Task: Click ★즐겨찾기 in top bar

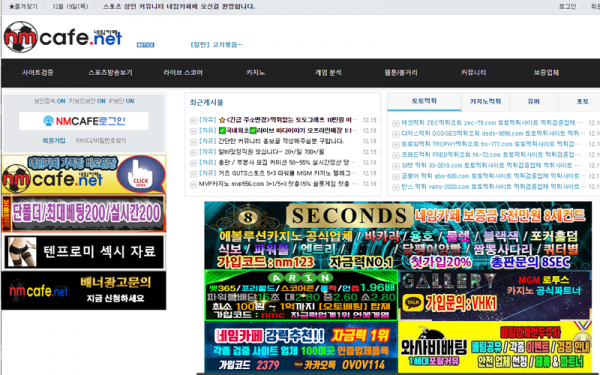Action: (x=23, y=7)
